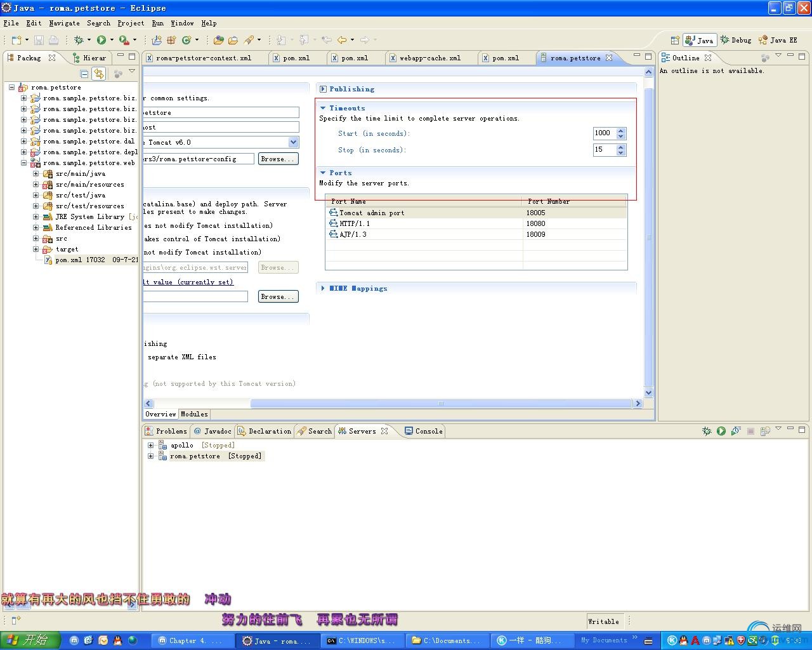Image resolution: width=812 pixels, height=650 pixels.
Task: Switch to the Debug perspective
Action: (x=736, y=40)
